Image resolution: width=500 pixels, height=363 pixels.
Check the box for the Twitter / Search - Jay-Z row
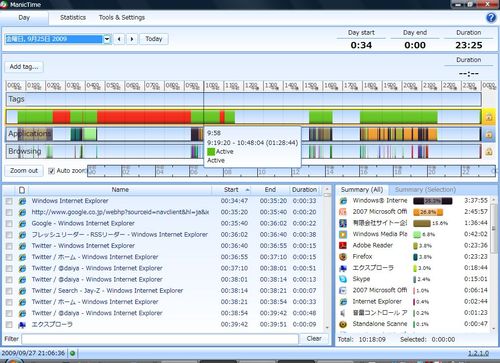[9, 291]
